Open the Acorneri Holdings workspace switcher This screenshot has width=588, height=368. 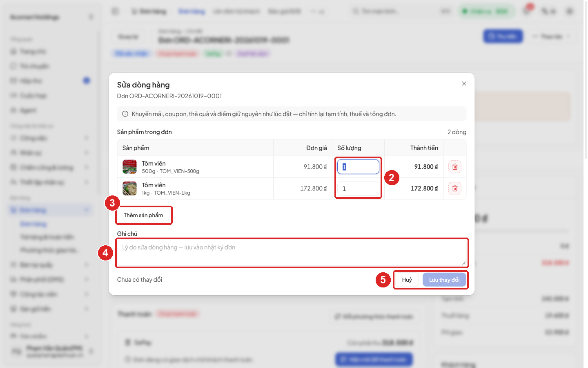point(51,17)
